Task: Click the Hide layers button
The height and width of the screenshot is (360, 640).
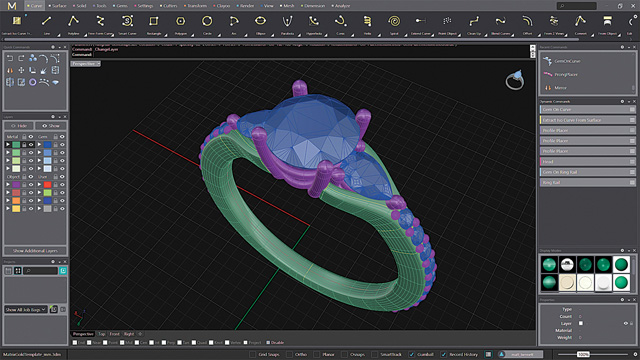Action: pos(19,126)
